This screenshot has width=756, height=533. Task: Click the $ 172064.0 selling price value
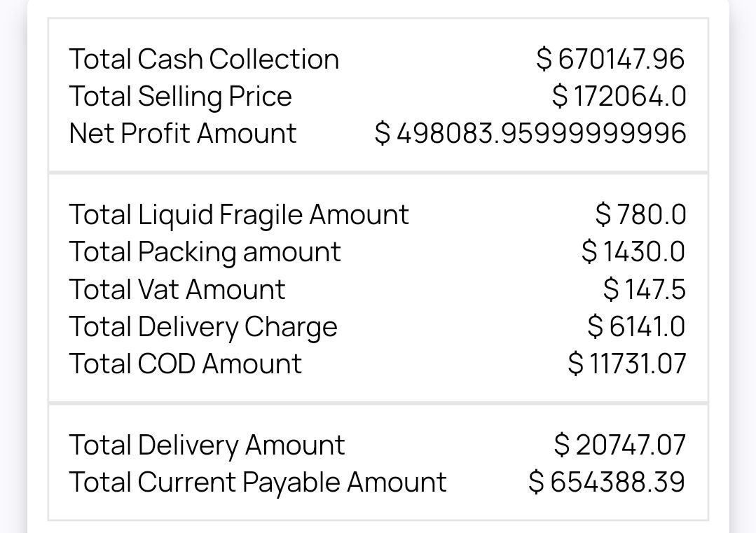[x=619, y=96]
